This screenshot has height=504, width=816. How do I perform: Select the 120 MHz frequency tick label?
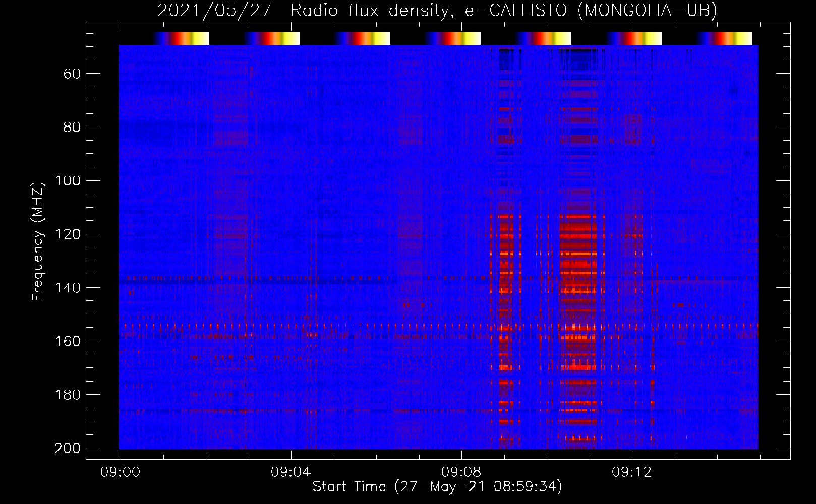(x=68, y=234)
